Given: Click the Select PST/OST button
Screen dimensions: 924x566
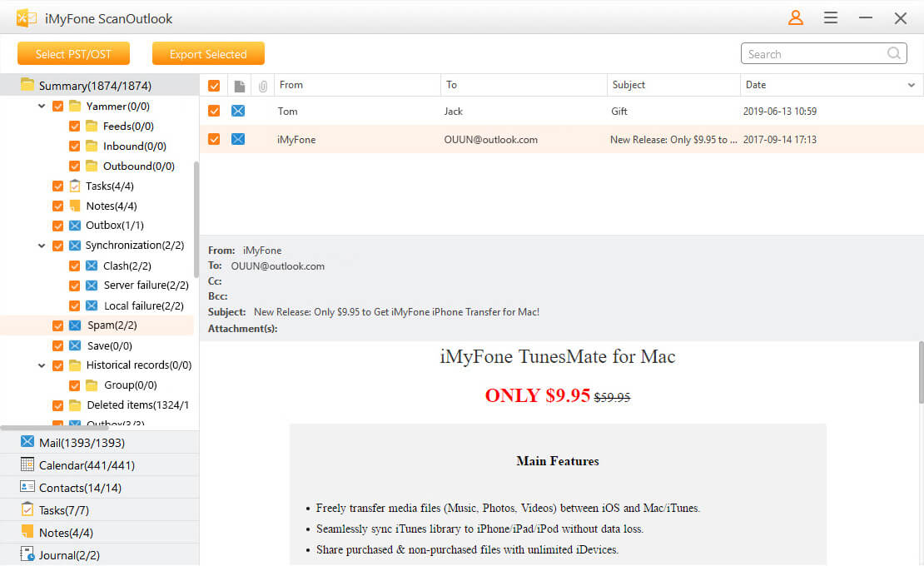Looking at the screenshot, I should pyautogui.click(x=73, y=52).
